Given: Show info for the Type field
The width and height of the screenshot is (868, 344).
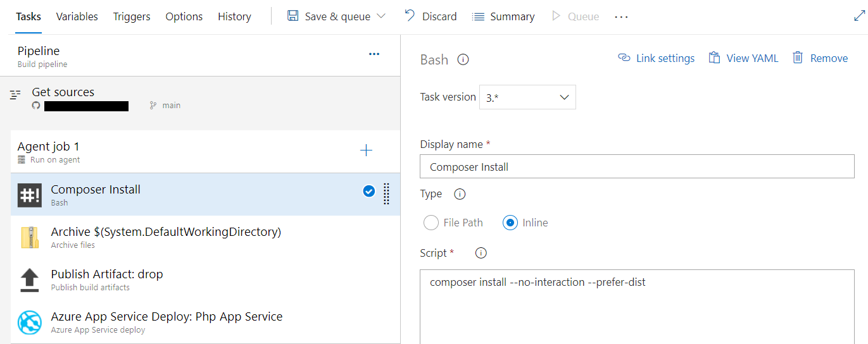Looking at the screenshot, I should coord(460,194).
